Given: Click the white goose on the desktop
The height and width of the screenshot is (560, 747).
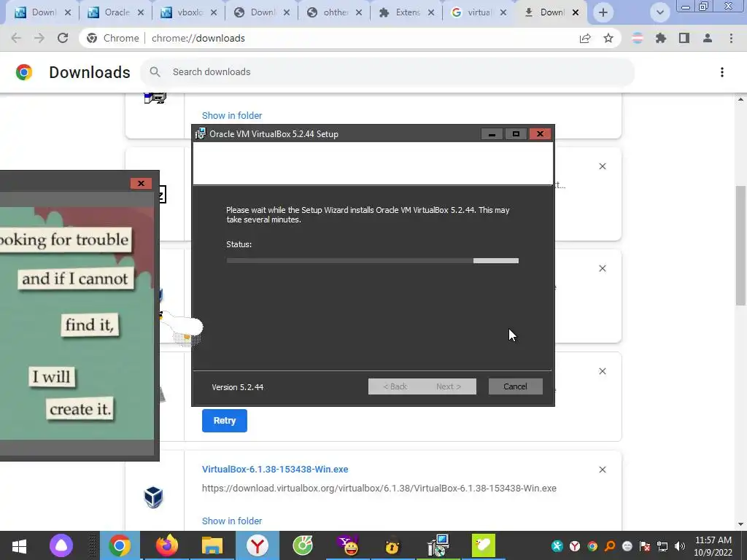Looking at the screenshot, I should click(x=182, y=327).
